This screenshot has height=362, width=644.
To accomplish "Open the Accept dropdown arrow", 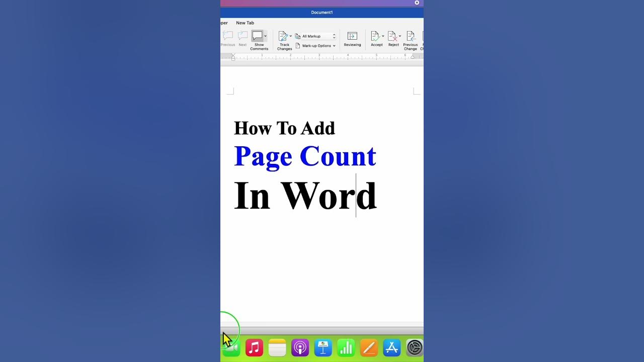I will pos(383,36).
